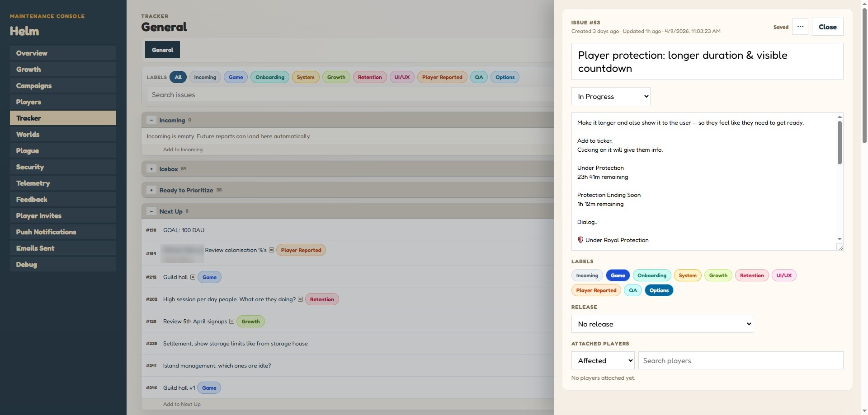Image resolution: width=868 pixels, height=415 pixels.
Task: Click the Add to Next Up link
Action: [181, 404]
